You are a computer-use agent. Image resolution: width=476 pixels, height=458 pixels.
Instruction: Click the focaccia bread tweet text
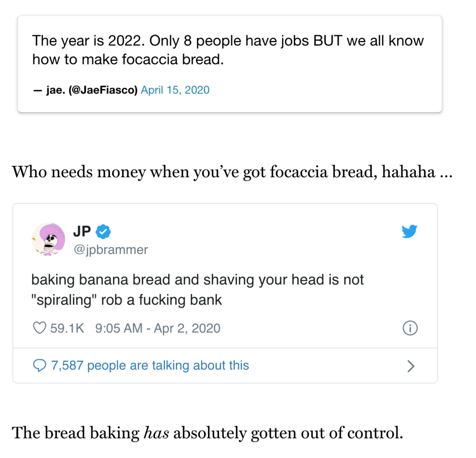pos(228,50)
